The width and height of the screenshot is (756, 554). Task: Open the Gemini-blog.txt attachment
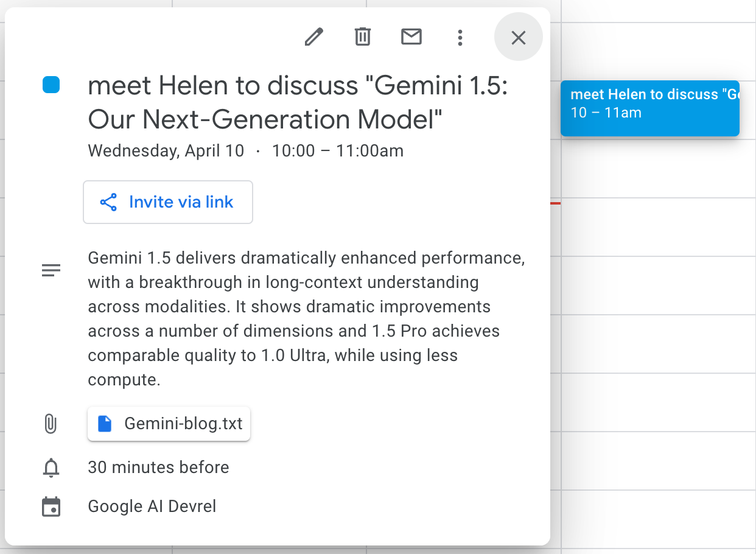pyautogui.click(x=183, y=424)
